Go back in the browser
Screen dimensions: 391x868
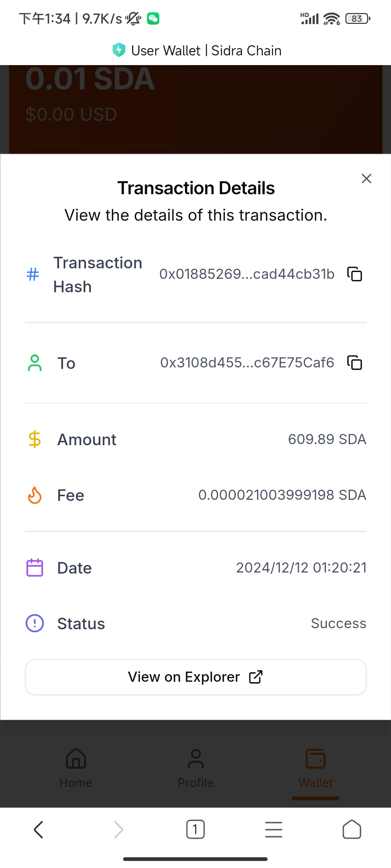[x=39, y=829]
